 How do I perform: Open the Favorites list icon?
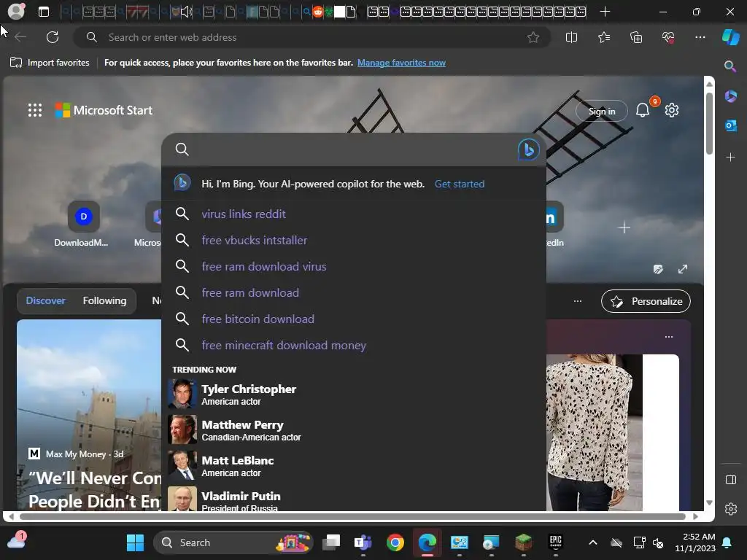click(603, 37)
